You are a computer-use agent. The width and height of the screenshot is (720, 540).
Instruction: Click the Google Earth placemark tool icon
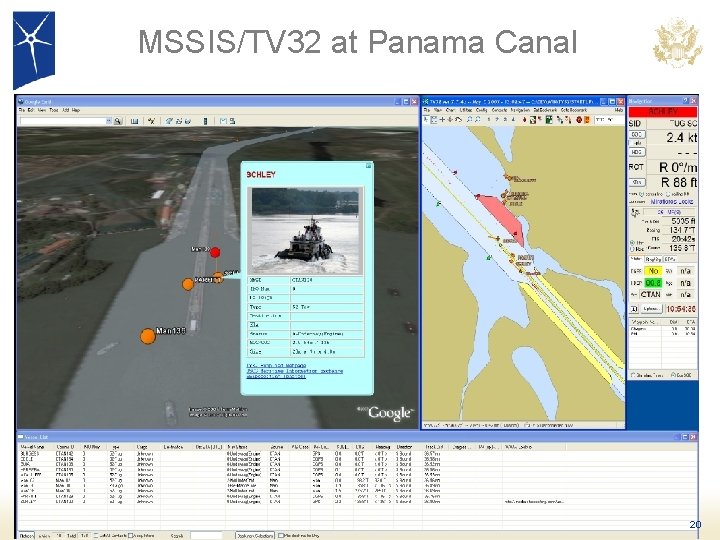click(151, 121)
